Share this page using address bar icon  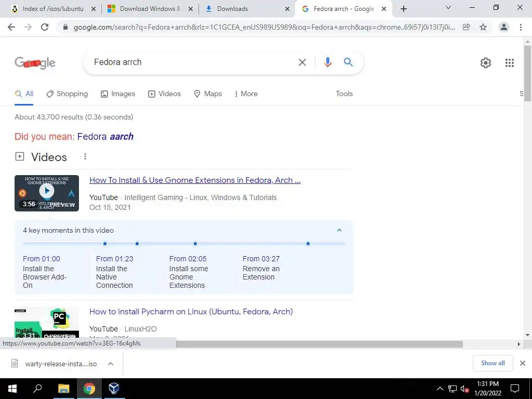[x=467, y=27]
